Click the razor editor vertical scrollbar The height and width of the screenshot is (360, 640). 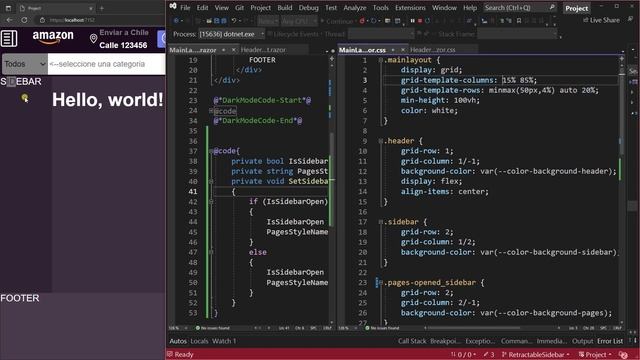click(332, 179)
